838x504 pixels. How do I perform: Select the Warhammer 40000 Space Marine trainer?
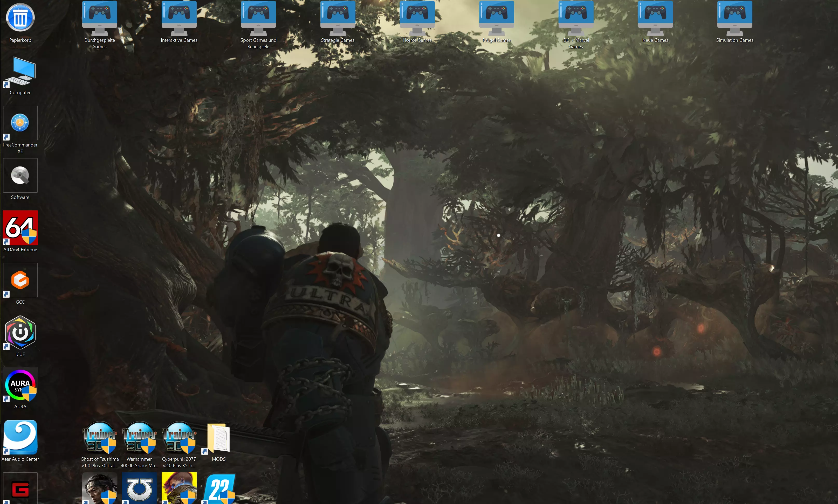tap(139, 437)
